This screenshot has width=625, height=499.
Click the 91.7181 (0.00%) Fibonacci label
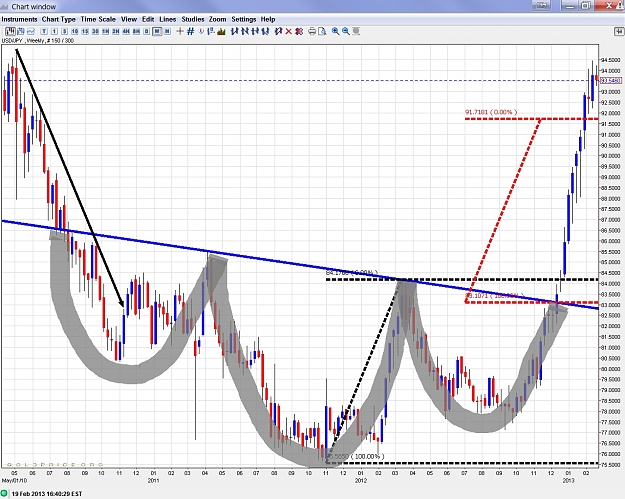click(x=491, y=112)
